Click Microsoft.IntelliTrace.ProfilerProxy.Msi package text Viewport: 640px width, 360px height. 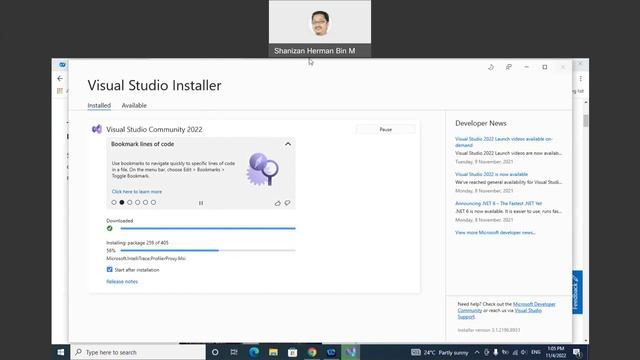[x=146, y=259]
